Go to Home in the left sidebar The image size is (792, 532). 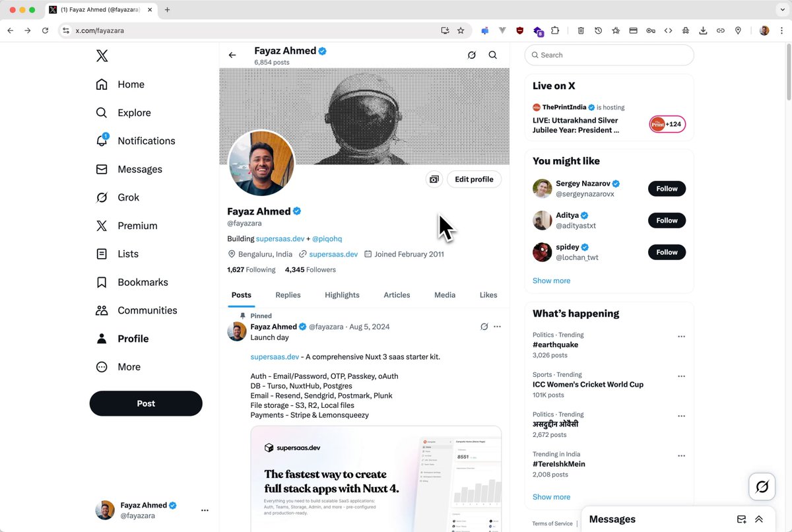pos(120,84)
